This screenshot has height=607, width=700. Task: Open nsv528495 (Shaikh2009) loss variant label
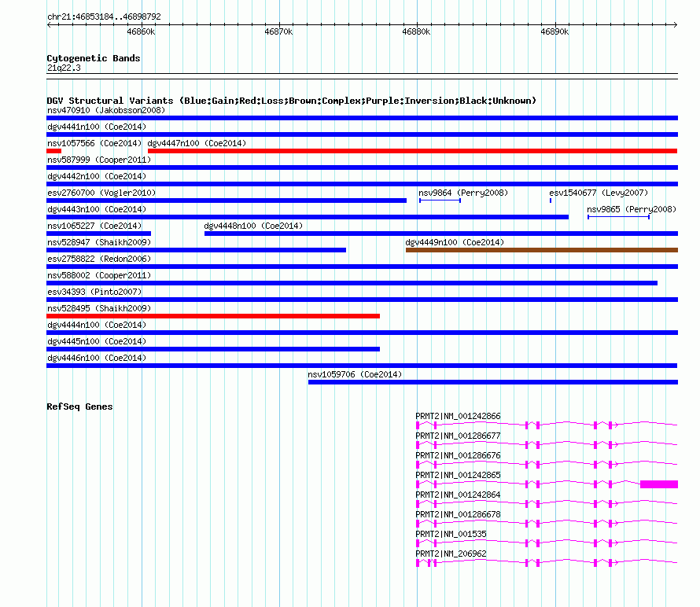(x=99, y=308)
